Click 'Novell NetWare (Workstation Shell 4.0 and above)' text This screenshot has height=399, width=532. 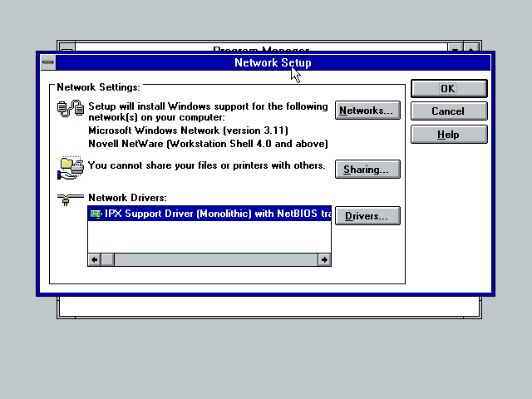click(x=208, y=144)
